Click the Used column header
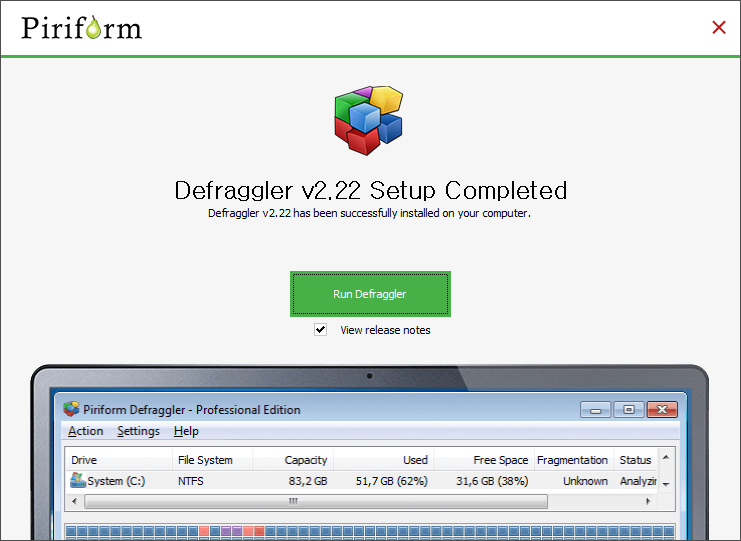The height and width of the screenshot is (541, 741). (384, 460)
